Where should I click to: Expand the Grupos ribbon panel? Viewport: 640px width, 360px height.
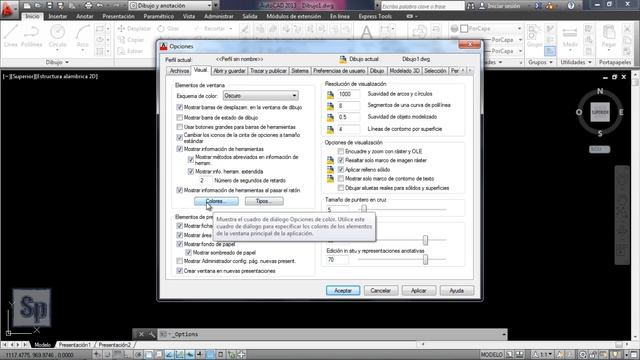[x=540, y=62]
